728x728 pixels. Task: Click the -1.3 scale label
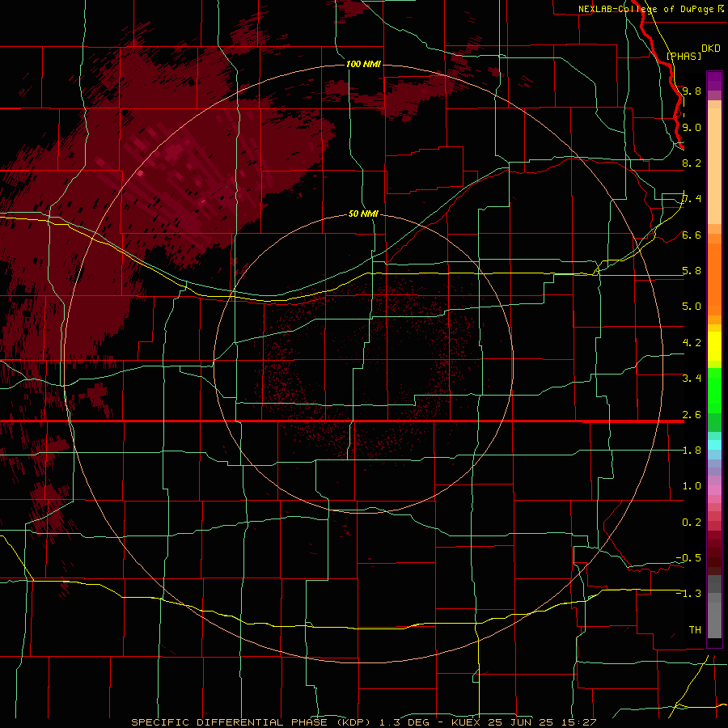[x=689, y=594]
